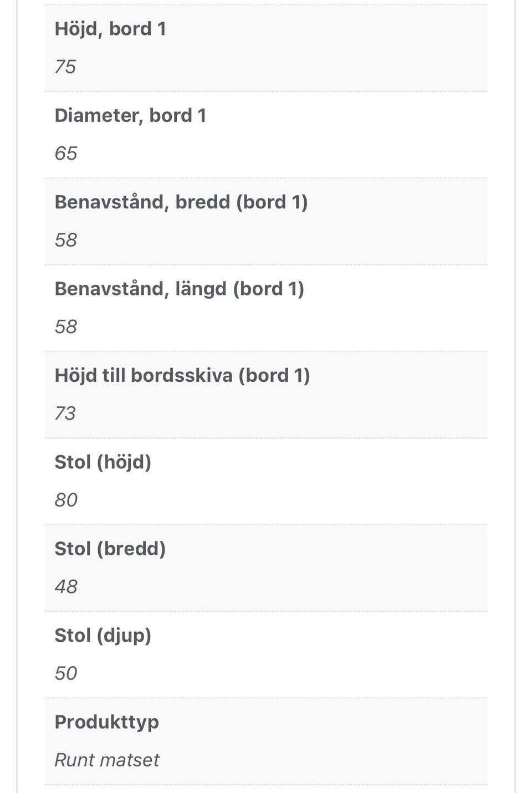Click the chair depth value 50
Viewport: 532px width, 793px height.
pos(65,673)
